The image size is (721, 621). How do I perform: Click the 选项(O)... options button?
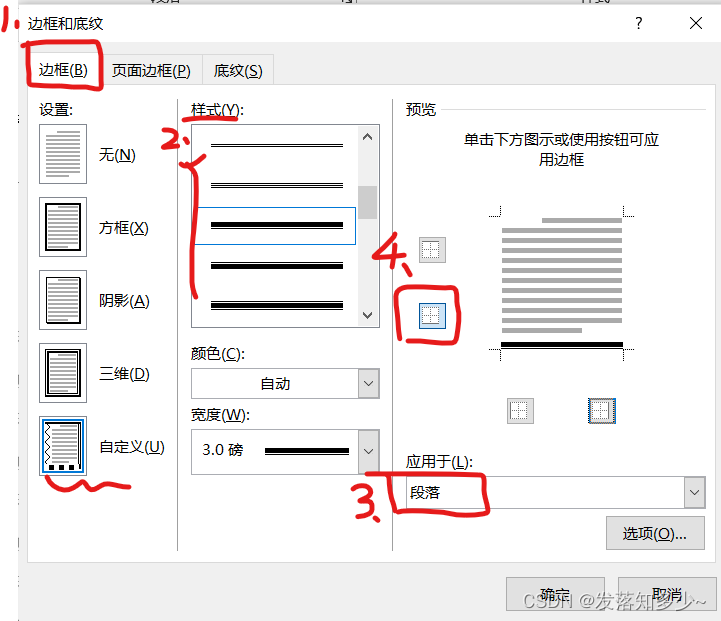tap(655, 533)
